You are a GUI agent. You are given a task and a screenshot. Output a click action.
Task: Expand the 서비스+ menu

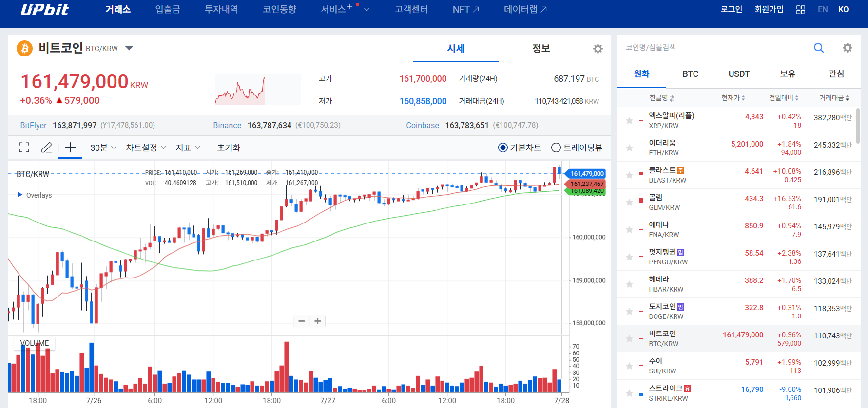point(345,9)
